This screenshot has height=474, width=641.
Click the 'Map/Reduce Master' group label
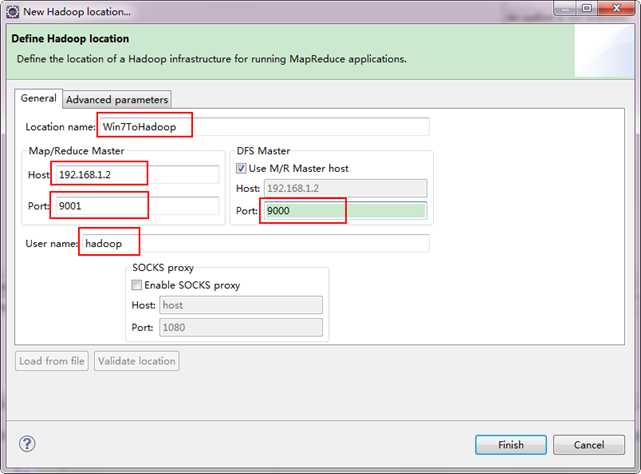tap(76, 151)
